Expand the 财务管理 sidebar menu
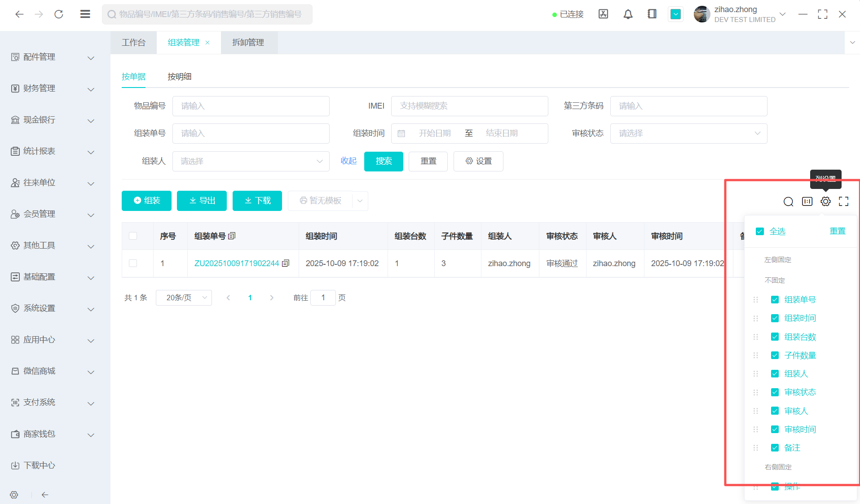Screen dimensions: 860x504 pos(53,88)
